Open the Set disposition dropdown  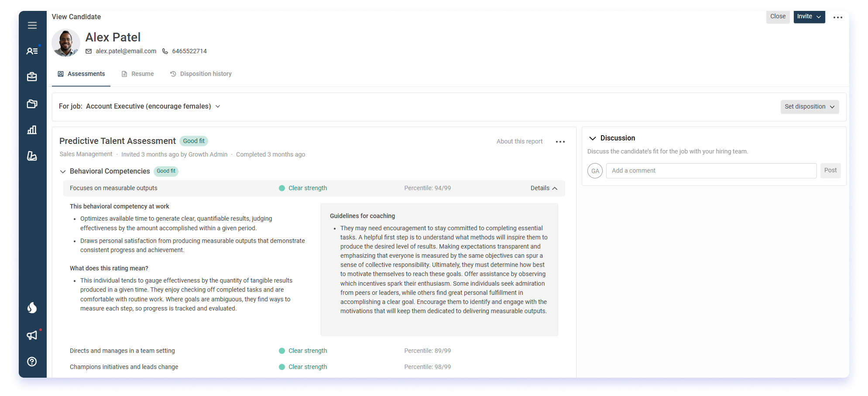click(x=810, y=107)
